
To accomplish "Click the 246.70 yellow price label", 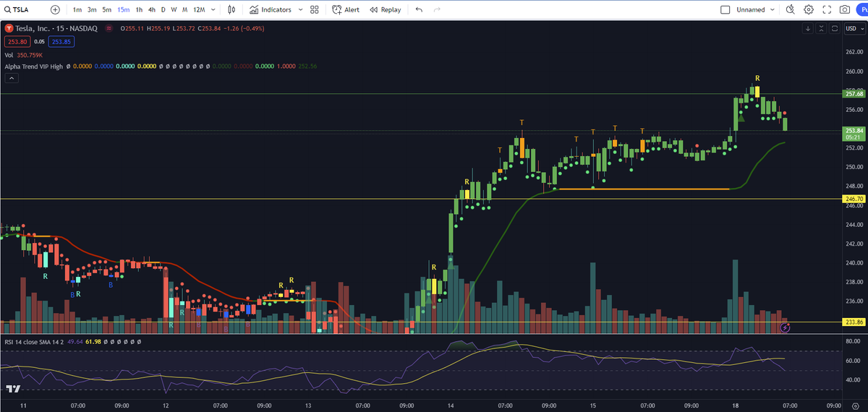I will coord(855,198).
